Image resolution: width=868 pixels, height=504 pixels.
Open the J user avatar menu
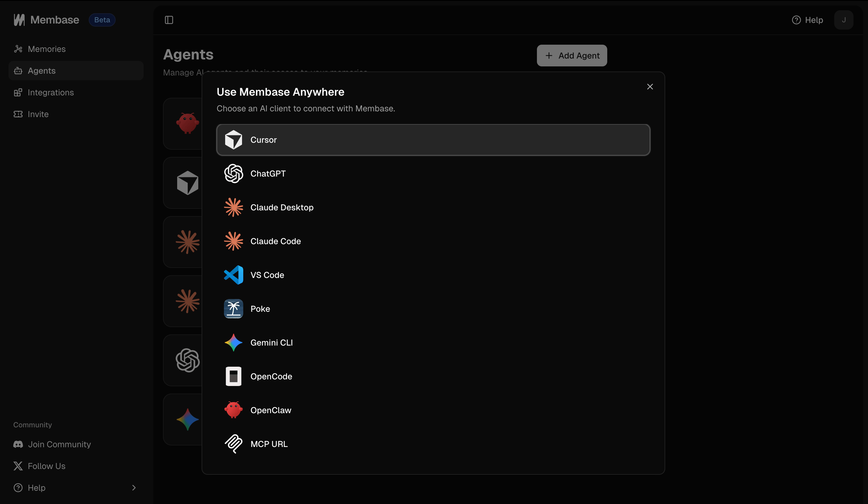844,20
